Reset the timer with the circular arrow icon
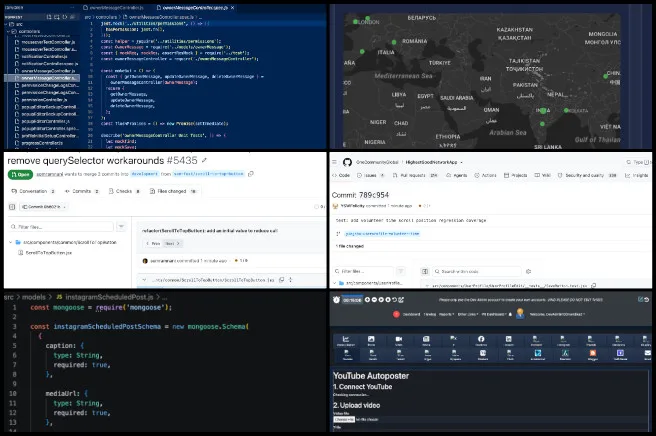 pyautogui.click(x=394, y=300)
